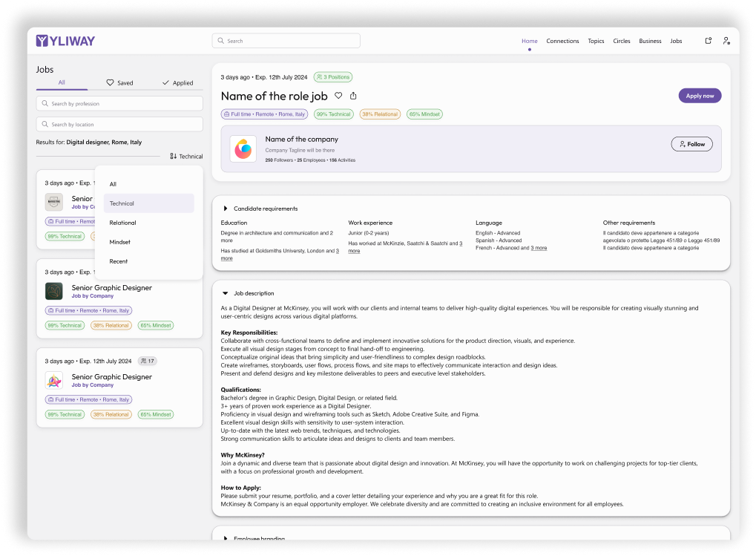Save job with the heart icon

point(338,96)
